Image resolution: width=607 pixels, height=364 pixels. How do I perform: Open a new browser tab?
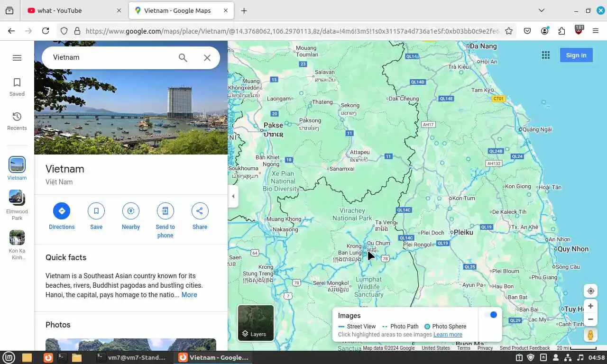coord(244,10)
